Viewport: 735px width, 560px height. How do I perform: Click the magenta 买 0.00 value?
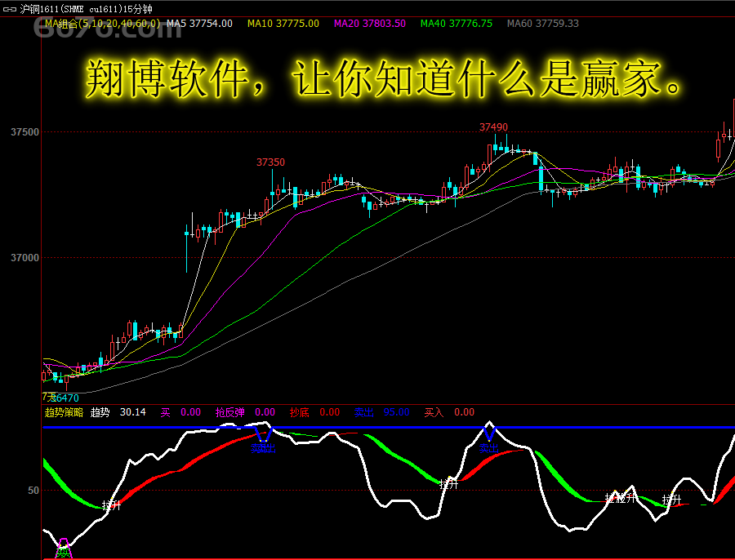tap(181, 412)
